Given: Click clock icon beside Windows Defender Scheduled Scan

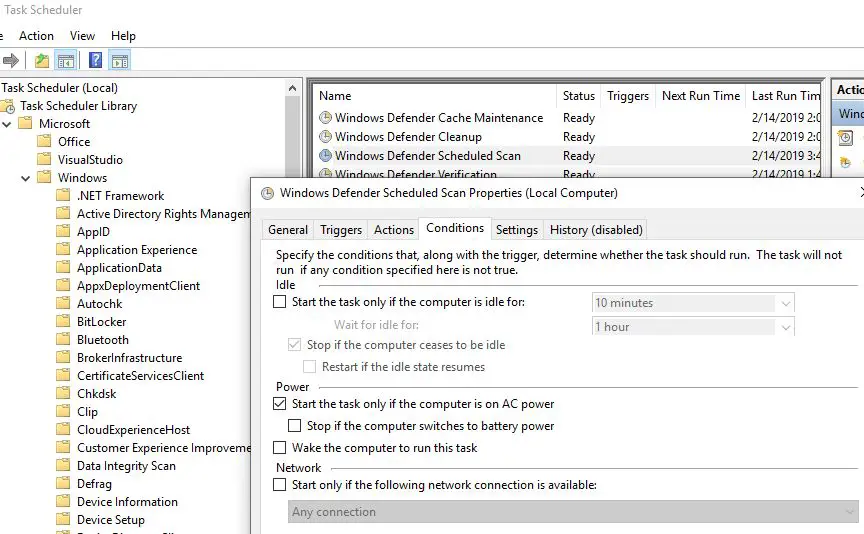Looking at the screenshot, I should click(x=325, y=155).
